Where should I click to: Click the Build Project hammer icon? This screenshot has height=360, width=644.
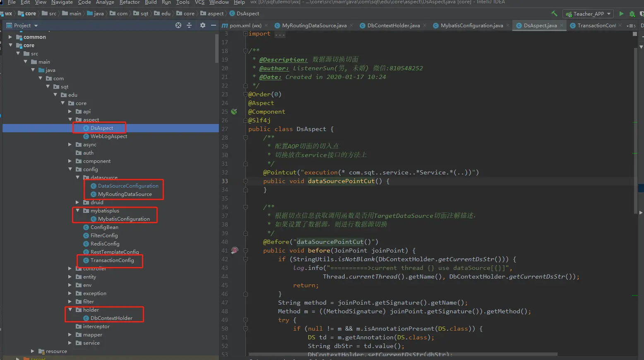point(554,14)
